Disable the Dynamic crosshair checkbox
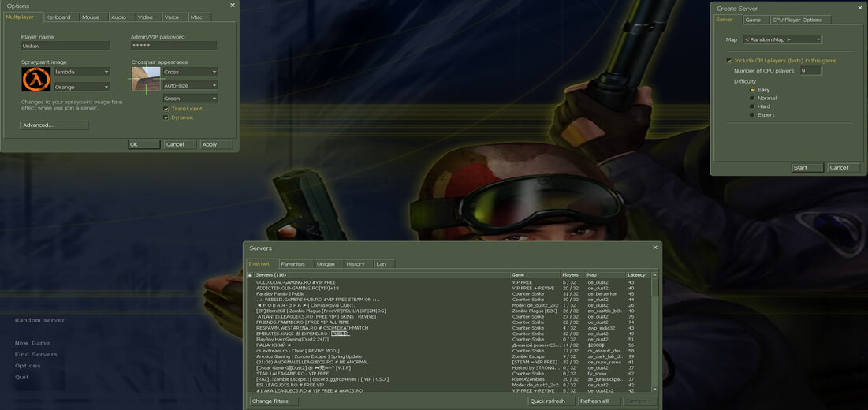The width and height of the screenshot is (868, 410). 166,117
